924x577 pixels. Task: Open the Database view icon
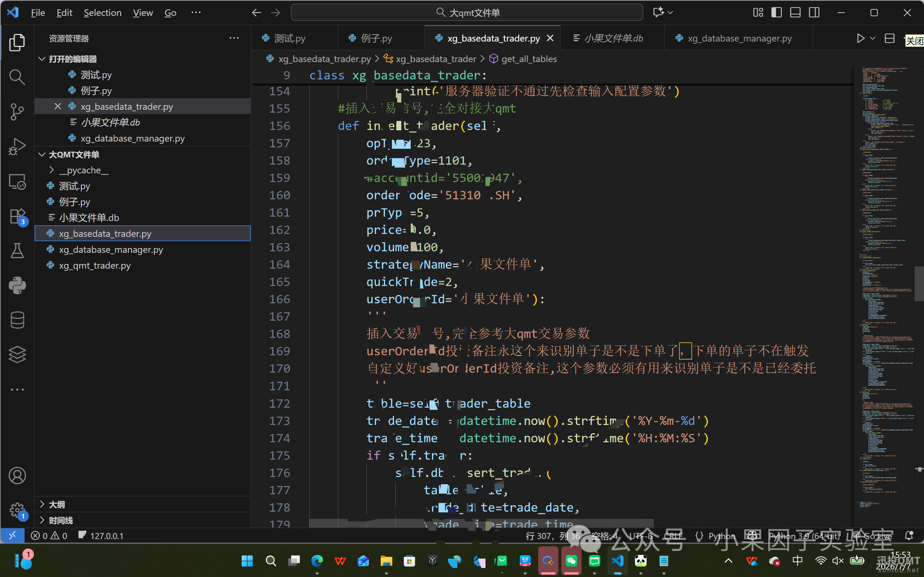[x=17, y=320]
